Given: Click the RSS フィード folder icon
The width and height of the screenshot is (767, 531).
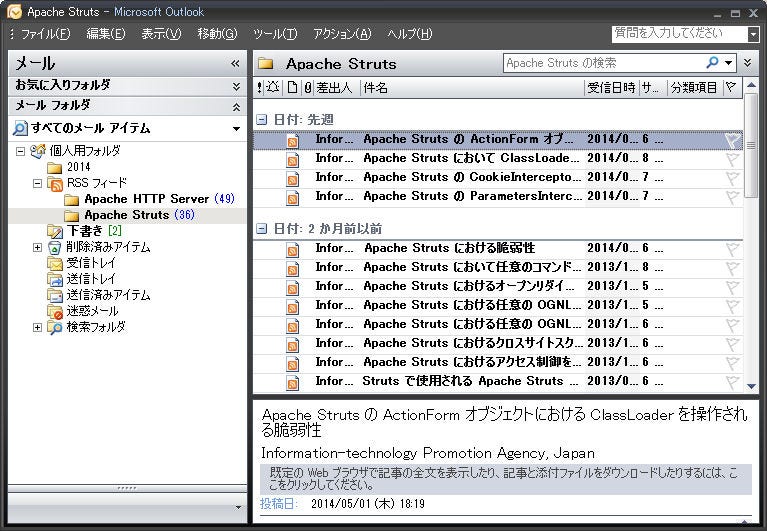Looking at the screenshot, I should point(55,184).
